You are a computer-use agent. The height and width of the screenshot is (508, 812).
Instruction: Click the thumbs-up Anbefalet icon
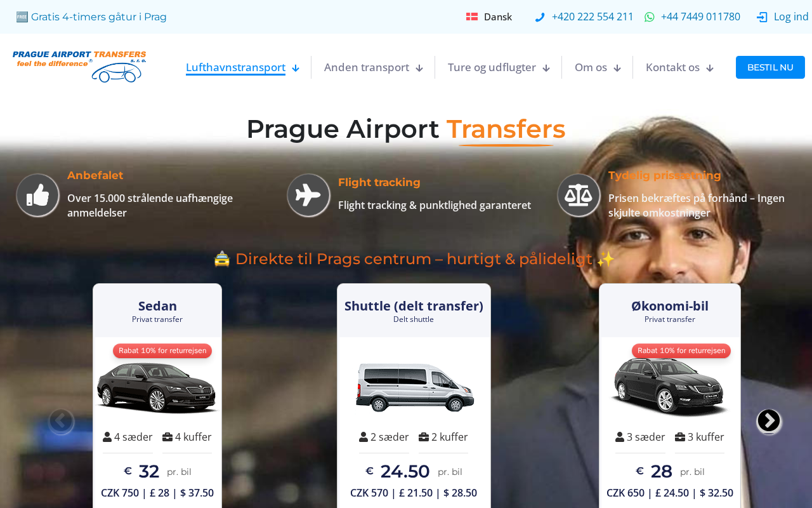click(x=38, y=195)
